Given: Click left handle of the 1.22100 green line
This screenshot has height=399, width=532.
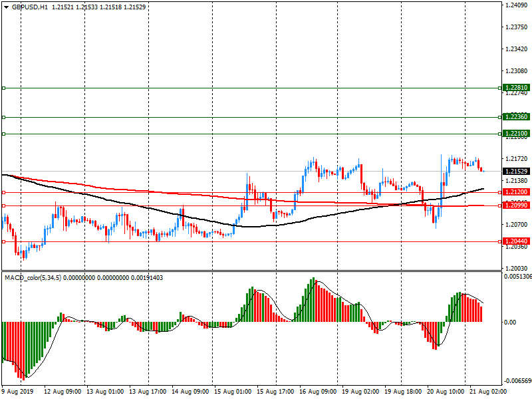Looking at the screenshot, I should pos(4,134).
